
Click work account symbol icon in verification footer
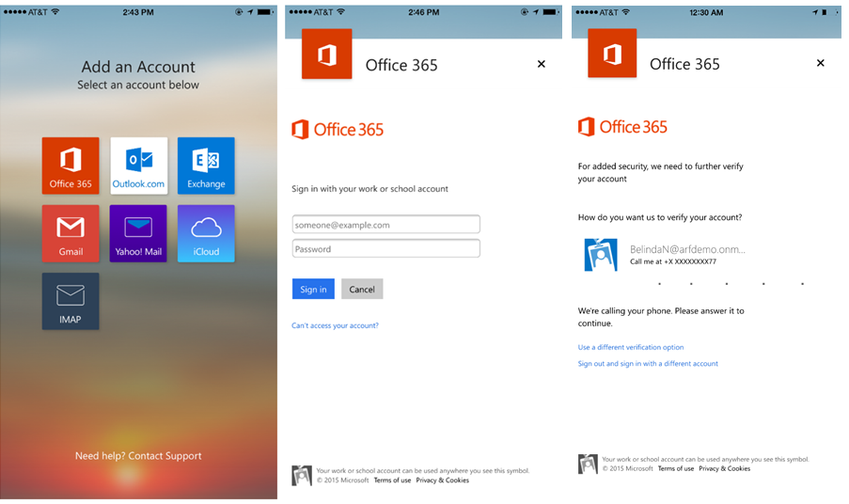pyautogui.click(x=588, y=464)
